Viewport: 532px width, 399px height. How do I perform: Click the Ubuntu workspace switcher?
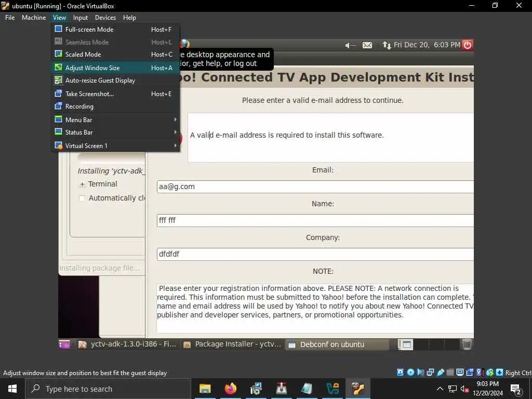point(429,344)
